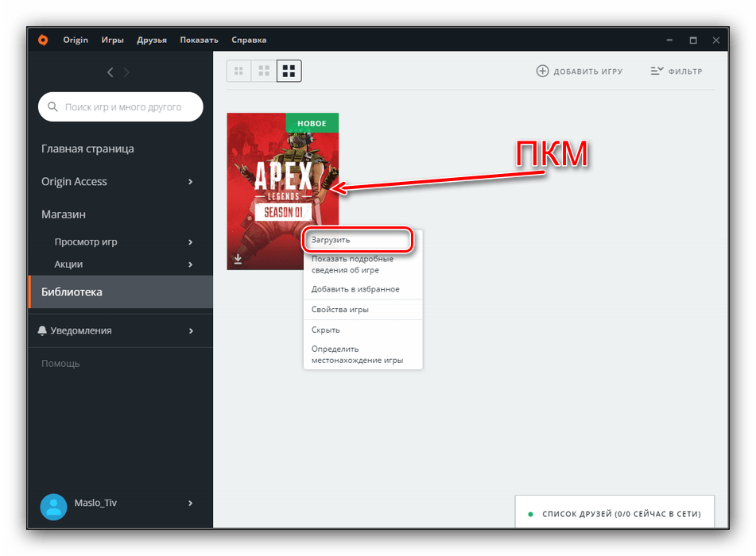Expand the Просмотр игр chevron
The image size is (756, 556).
[191, 242]
